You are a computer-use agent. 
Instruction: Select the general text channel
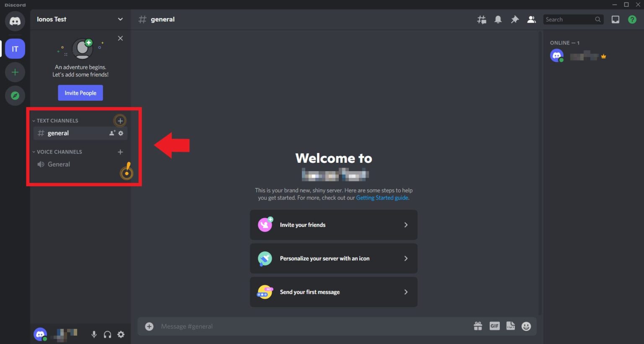pos(59,133)
